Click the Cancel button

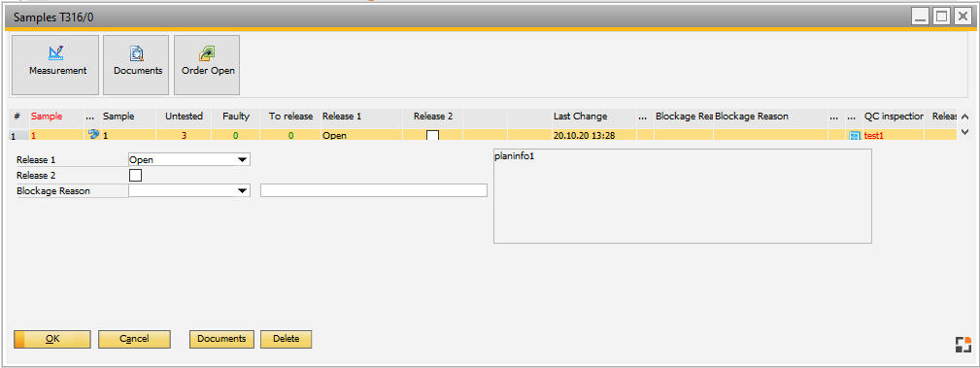[134, 339]
